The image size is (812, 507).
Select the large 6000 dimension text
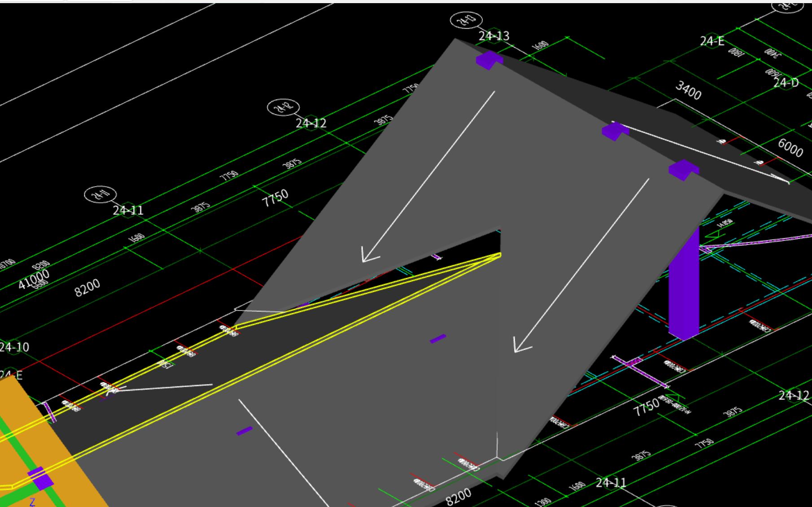point(790,148)
